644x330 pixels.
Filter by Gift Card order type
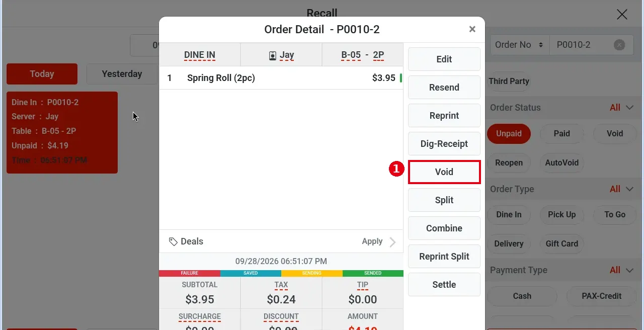[x=561, y=243]
